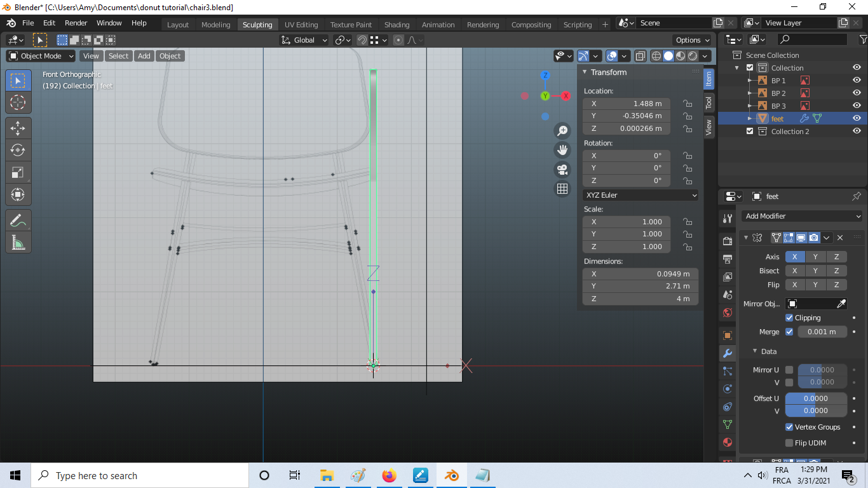Select the Move tool in the left toolbar
This screenshot has width=868, height=488.
[18, 128]
